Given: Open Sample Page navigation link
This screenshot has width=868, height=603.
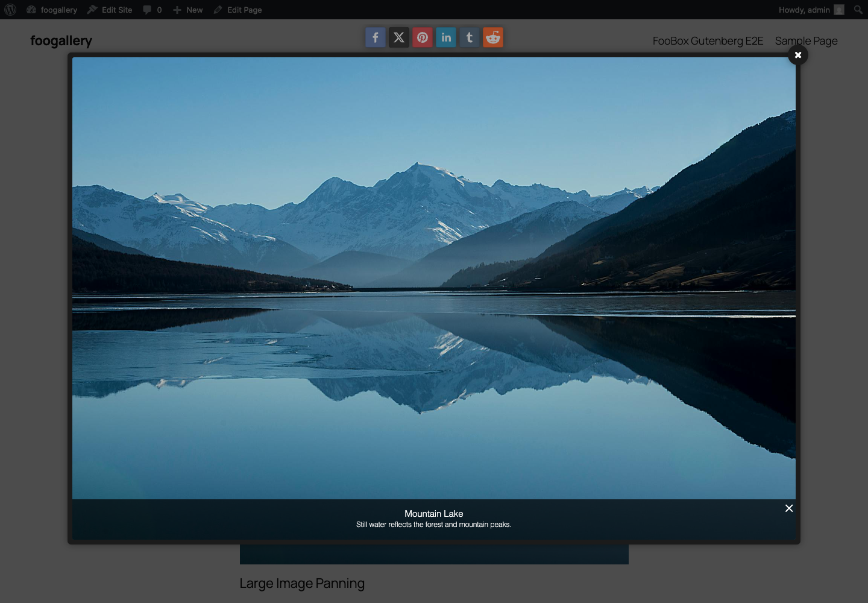Looking at the screenshot, I should [x=807, y=41].
